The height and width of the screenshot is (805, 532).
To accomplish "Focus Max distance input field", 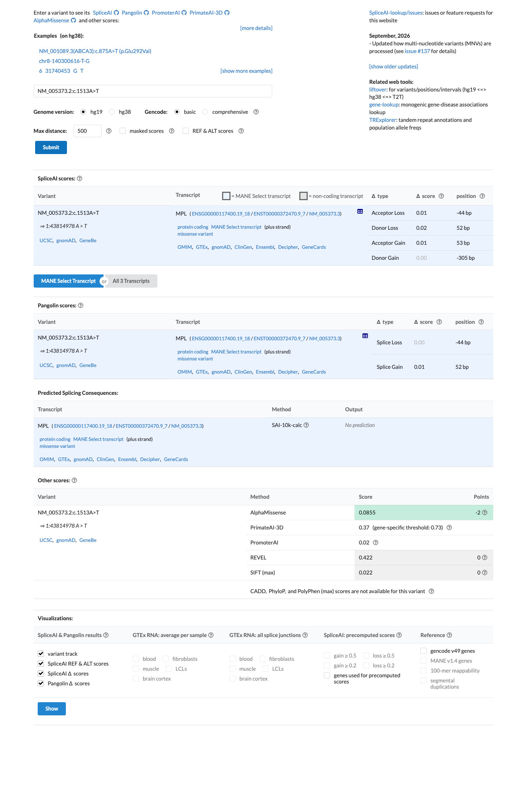I will (87, 131).
